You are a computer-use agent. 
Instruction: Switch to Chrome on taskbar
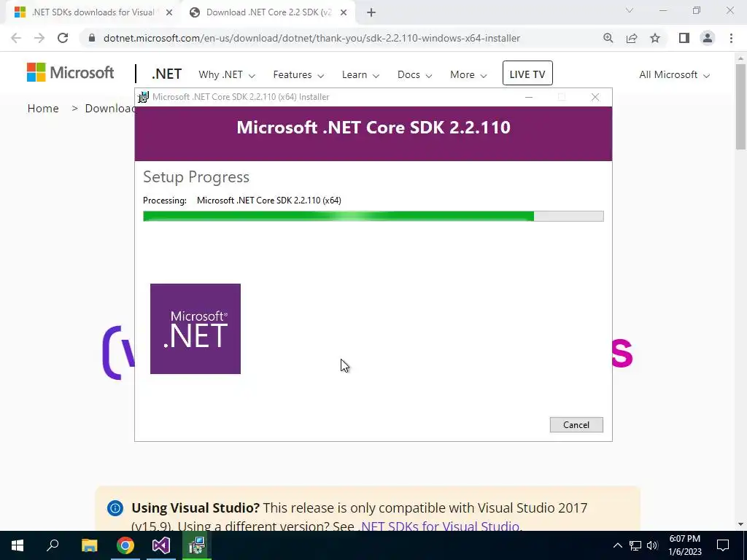125,545
